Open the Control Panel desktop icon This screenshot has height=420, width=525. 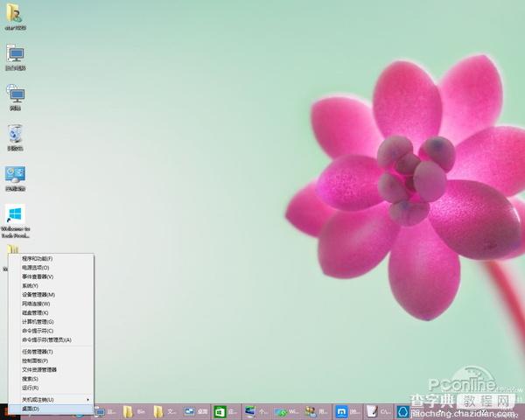click(15, 178)
